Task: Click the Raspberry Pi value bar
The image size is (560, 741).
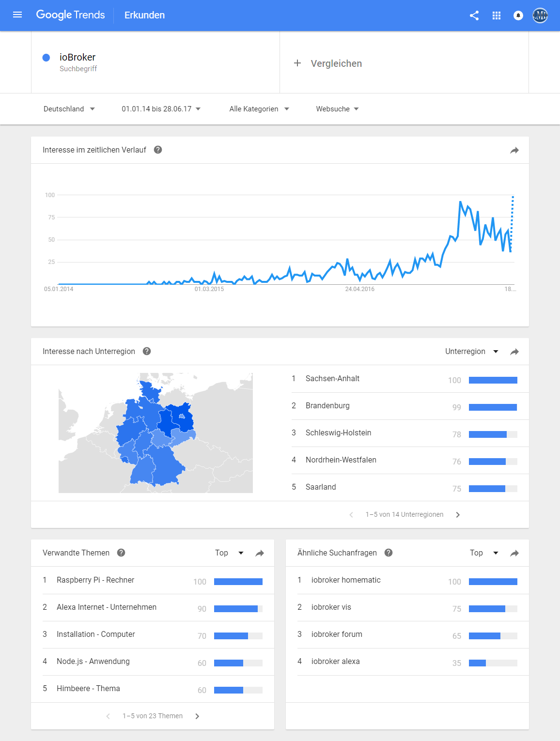Action: click(238, 582)
